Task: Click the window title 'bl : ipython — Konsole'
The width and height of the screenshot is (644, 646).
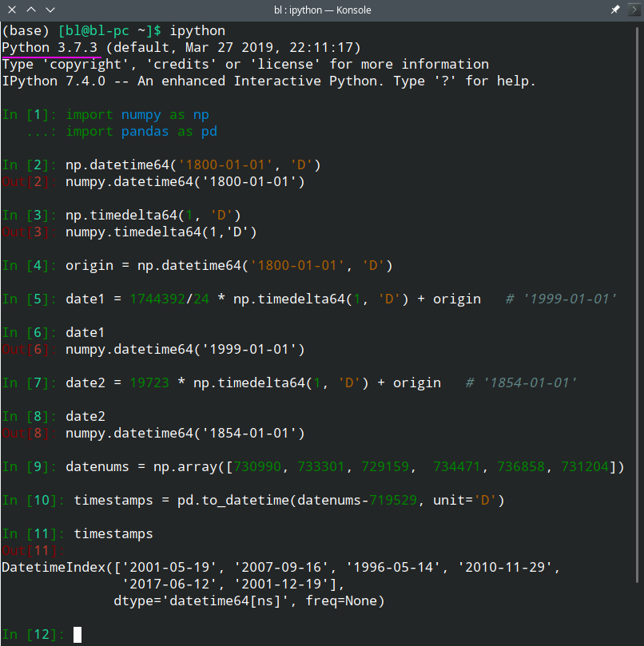Action: [x=322, y=10]
